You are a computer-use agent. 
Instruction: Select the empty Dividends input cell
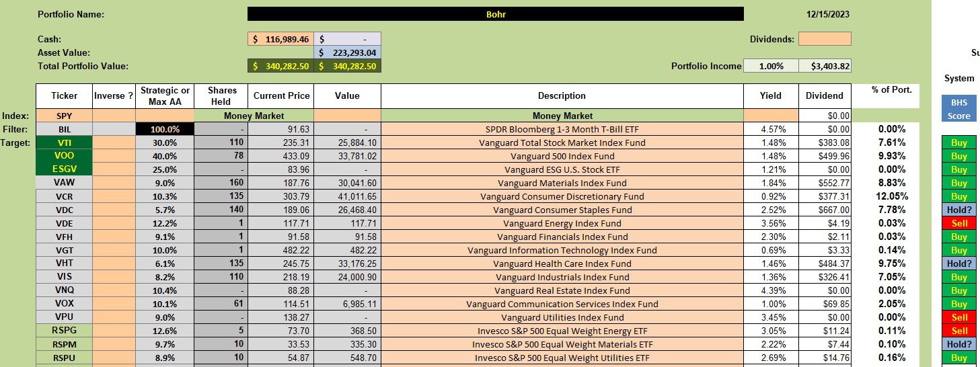(x=825, y=39)
